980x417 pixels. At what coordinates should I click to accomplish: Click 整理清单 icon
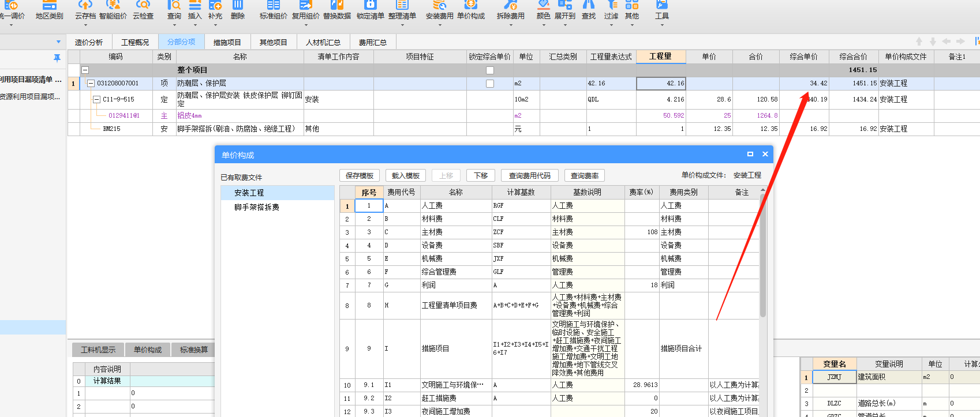tap(402, 6)
